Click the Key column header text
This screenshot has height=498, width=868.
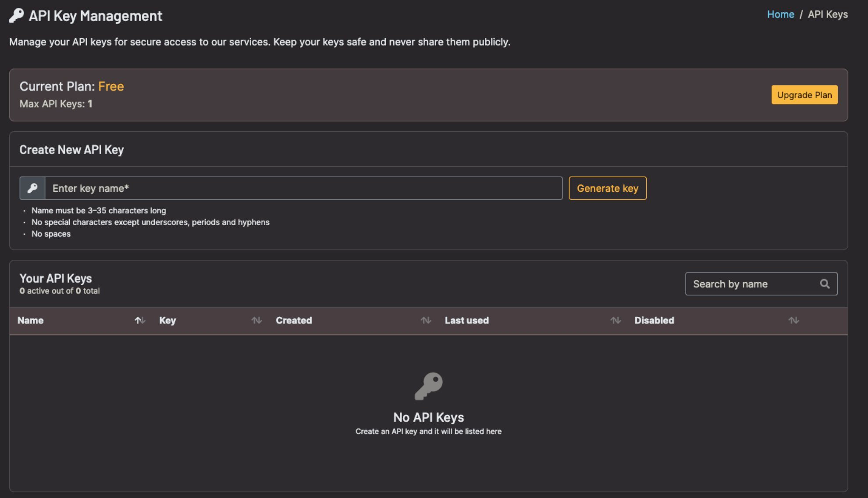coord(167,320)
